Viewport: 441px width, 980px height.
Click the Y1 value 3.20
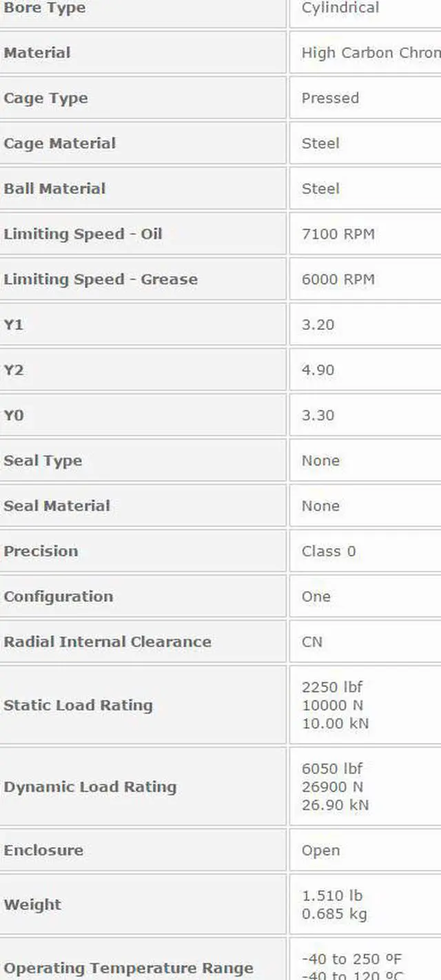tap(318, 324)
